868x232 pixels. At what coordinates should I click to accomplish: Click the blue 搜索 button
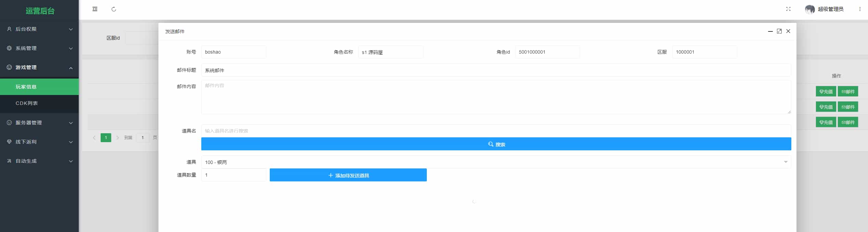(496, 144)
